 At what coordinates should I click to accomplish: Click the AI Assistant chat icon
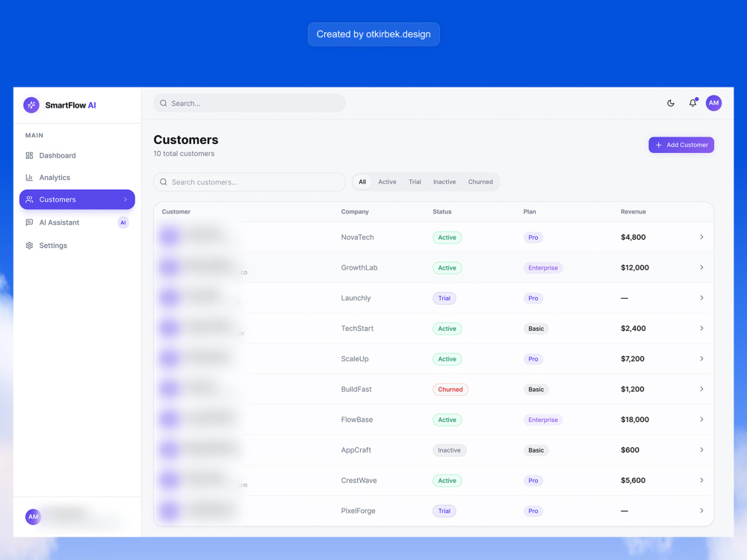(x=29, y=223)
